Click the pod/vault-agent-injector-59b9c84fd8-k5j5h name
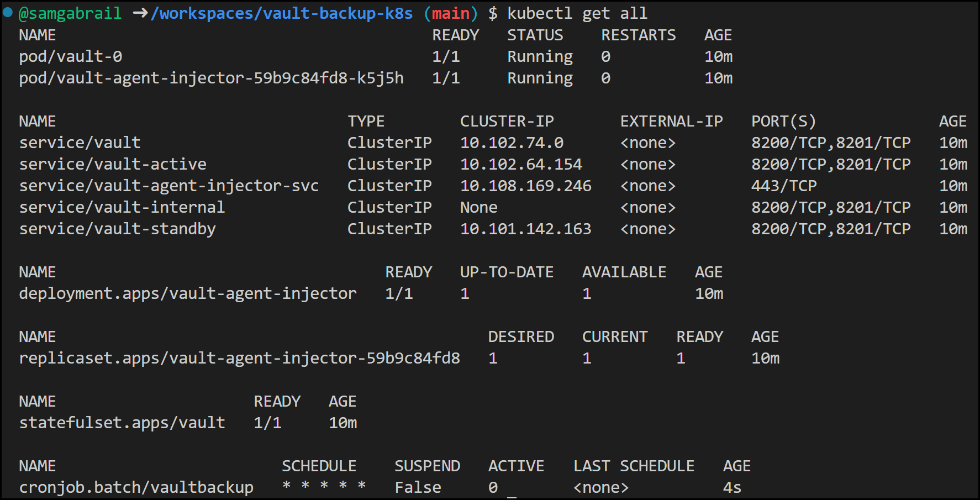Viewport: 980px width, 500px height. [x=213, y=78]
